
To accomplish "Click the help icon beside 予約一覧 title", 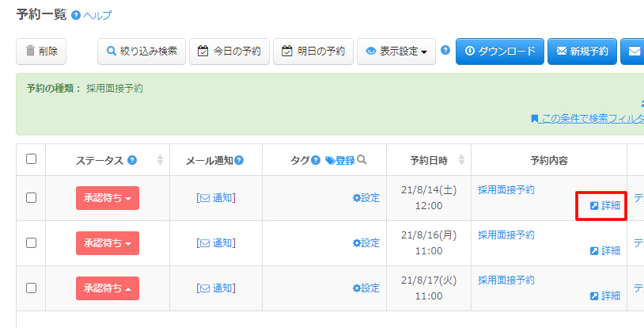I will (x=76, y=15).
